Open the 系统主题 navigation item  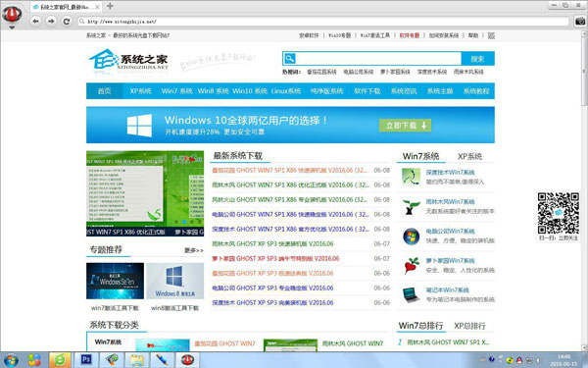point(440,91)
